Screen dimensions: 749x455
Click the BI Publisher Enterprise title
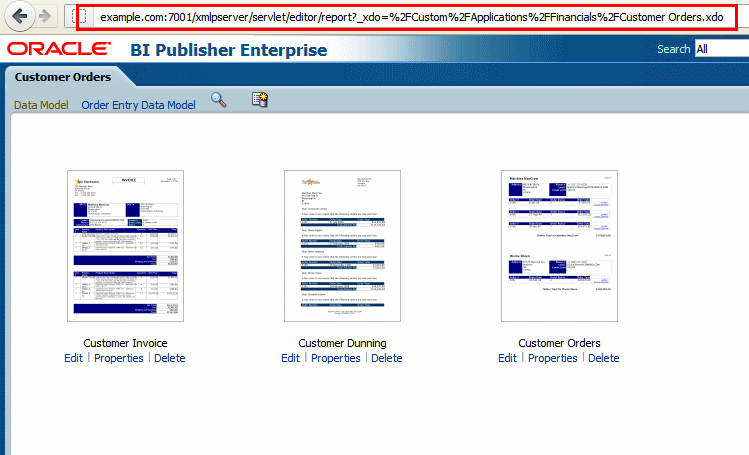click(x=229, y=50)
